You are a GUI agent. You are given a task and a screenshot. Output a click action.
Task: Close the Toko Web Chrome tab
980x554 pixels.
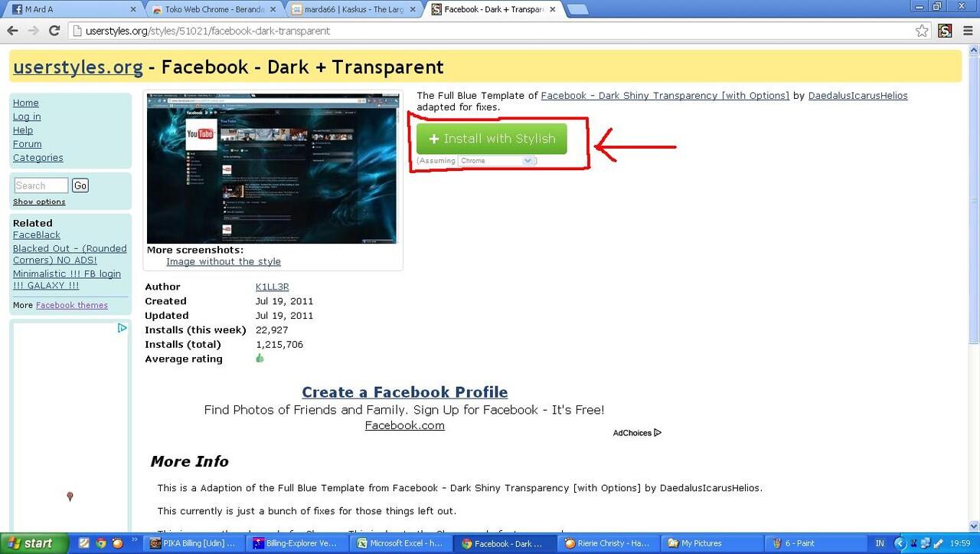274,9
